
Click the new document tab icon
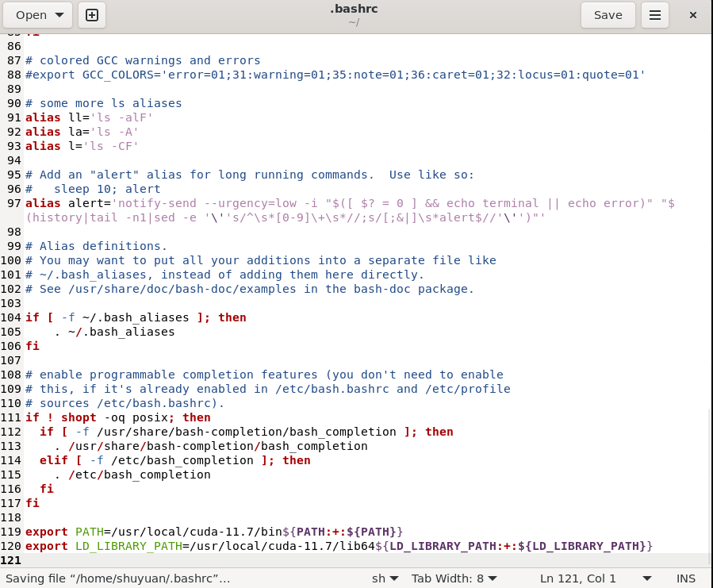pyautogui.click(x=92, y=15)
